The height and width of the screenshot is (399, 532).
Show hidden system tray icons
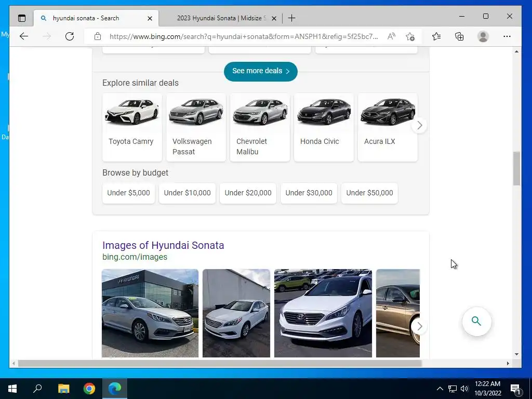[x=440, y=389]
